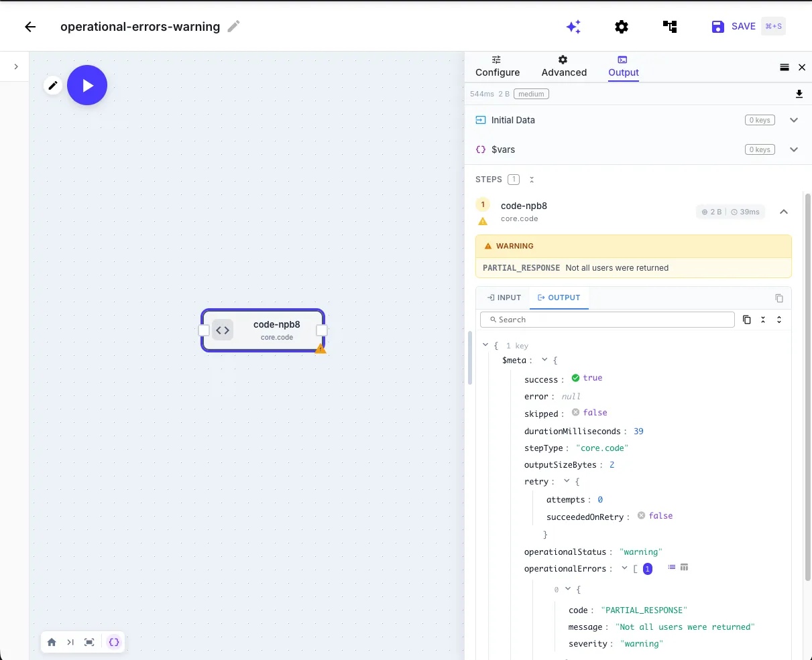The width and height of the screenshot is (812, 660).
Task: Expand all JSON nodes in output viewer
Action: tap(778, 320)
